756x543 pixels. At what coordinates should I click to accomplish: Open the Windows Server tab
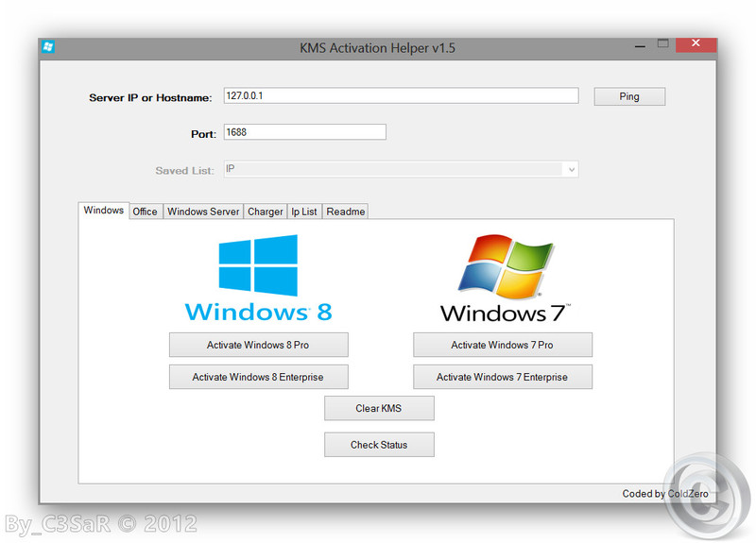tap(203, 212)
